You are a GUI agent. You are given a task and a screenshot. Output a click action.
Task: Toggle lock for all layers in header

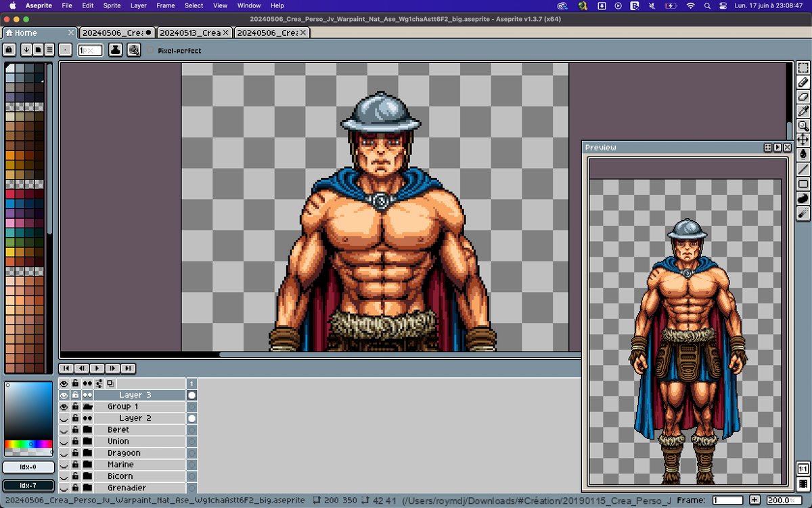click(76, 383)
